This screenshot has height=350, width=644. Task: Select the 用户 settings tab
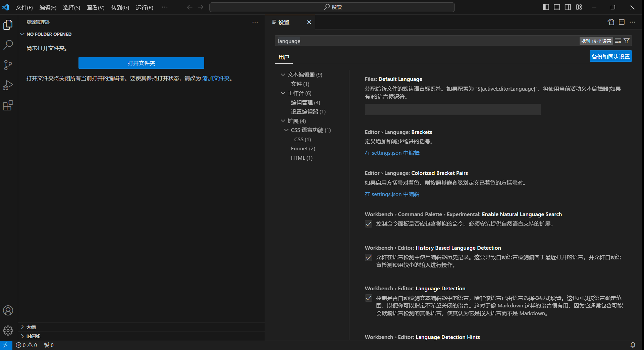[x=284, y=57]
